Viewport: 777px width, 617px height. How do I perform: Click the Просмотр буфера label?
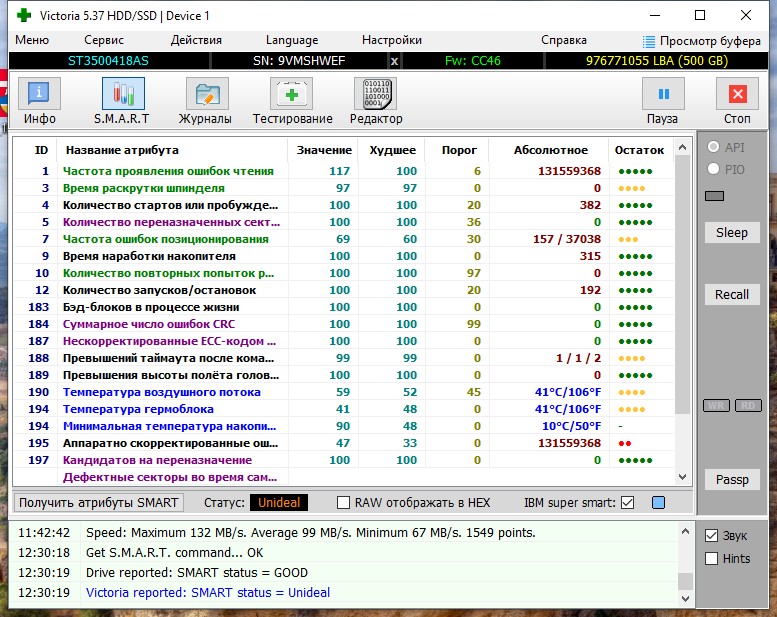pos(710,41)
